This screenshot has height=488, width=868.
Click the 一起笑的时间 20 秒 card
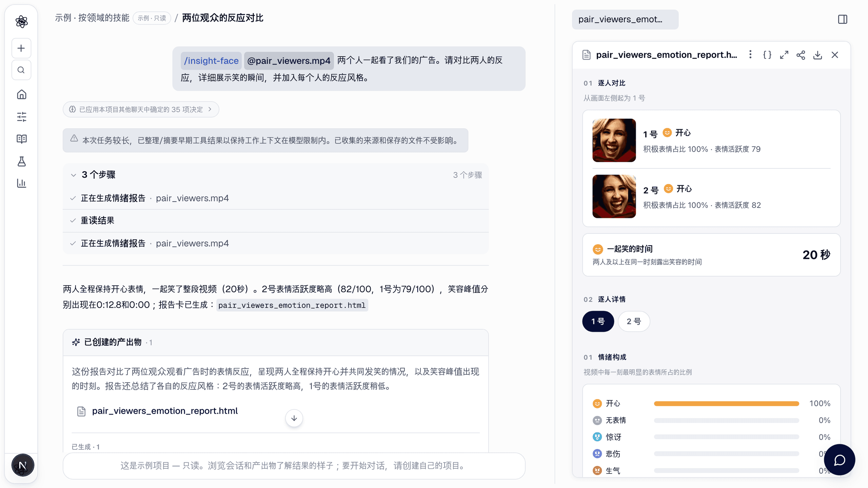tap(711, 255)
